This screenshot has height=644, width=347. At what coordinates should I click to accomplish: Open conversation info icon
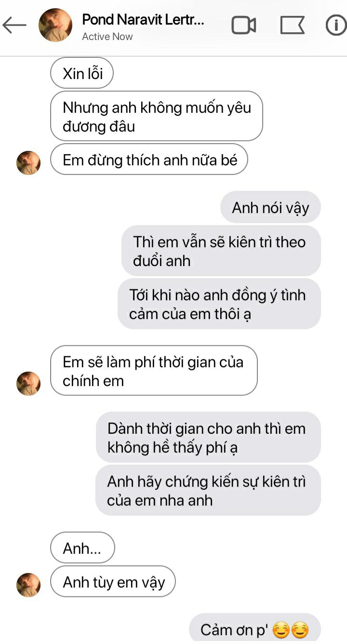pos(336,25)
